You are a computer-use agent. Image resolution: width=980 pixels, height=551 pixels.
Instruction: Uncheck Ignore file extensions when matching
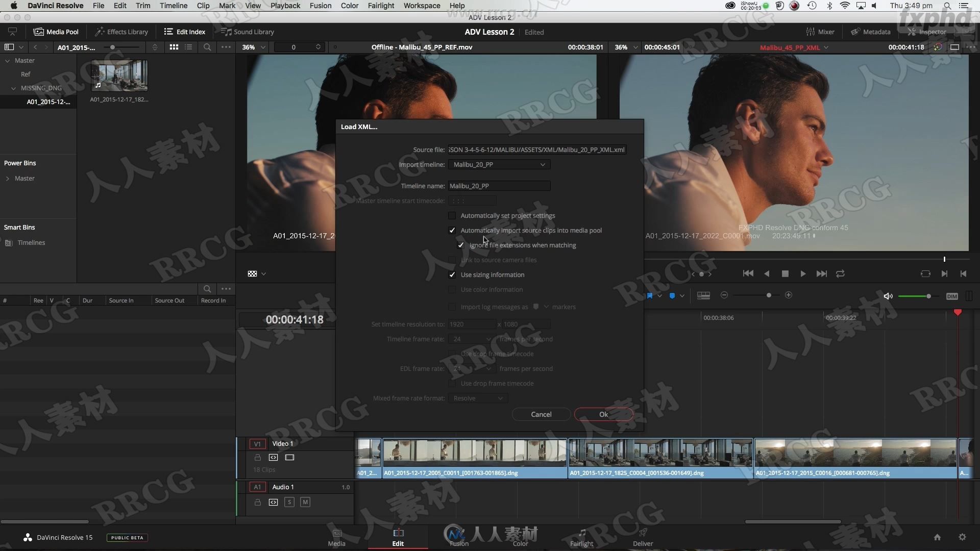click(461, 245)
